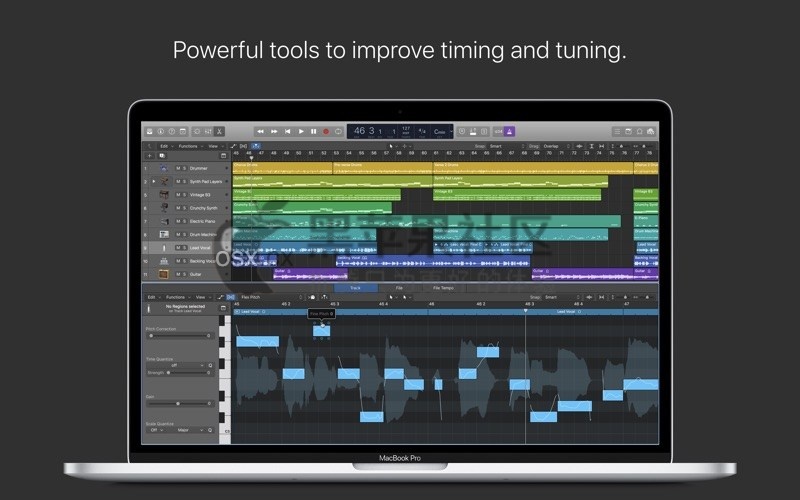Open the Snap Smart dropdown
Image resolution: width=800 pixels, height=500 pixels.
click(x=506, y=146)
